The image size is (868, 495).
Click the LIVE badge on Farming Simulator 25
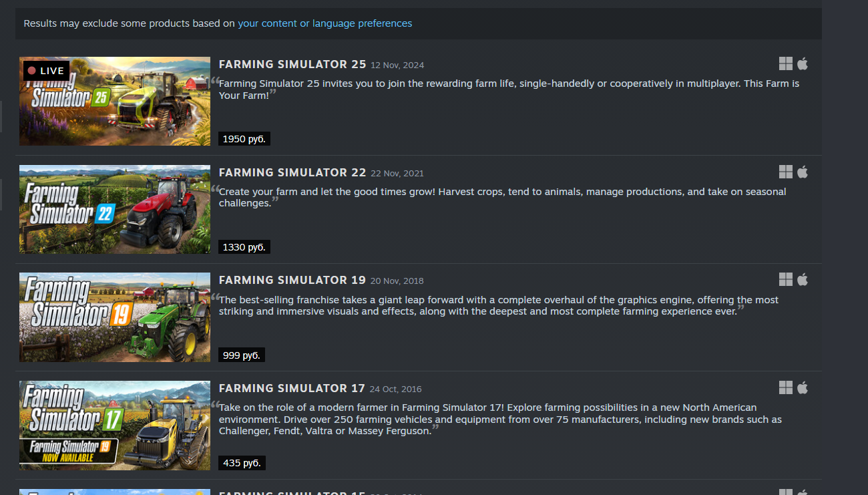coord(46,71)
